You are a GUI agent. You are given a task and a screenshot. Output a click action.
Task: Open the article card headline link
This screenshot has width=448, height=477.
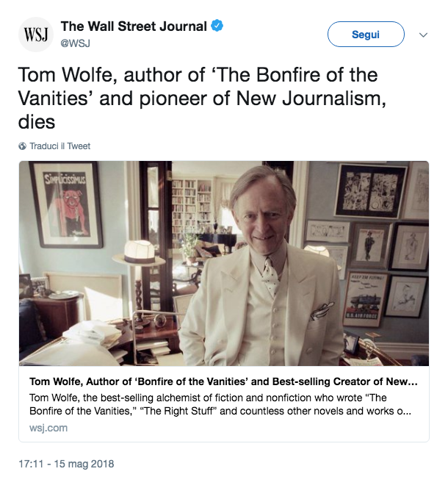[223, 383]
